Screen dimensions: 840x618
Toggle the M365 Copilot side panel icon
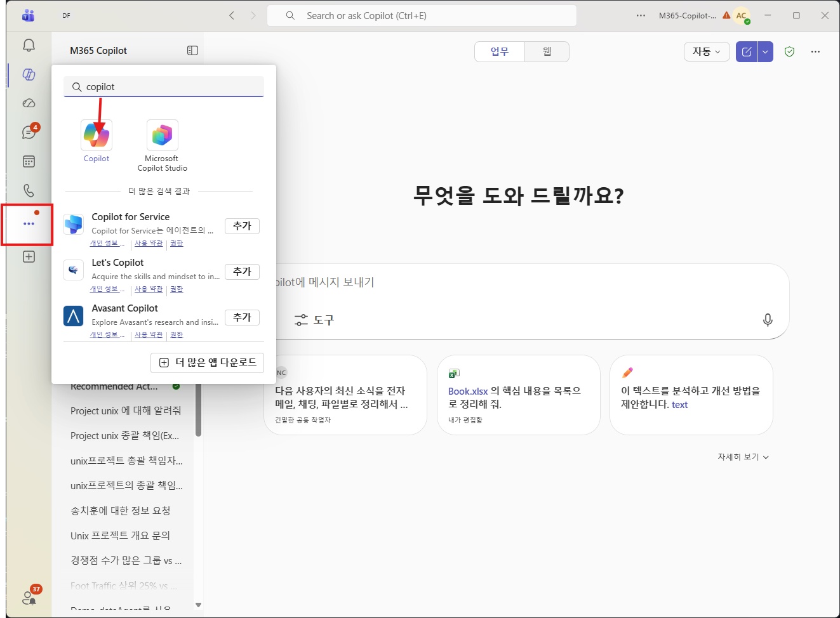tap(192, 50)
